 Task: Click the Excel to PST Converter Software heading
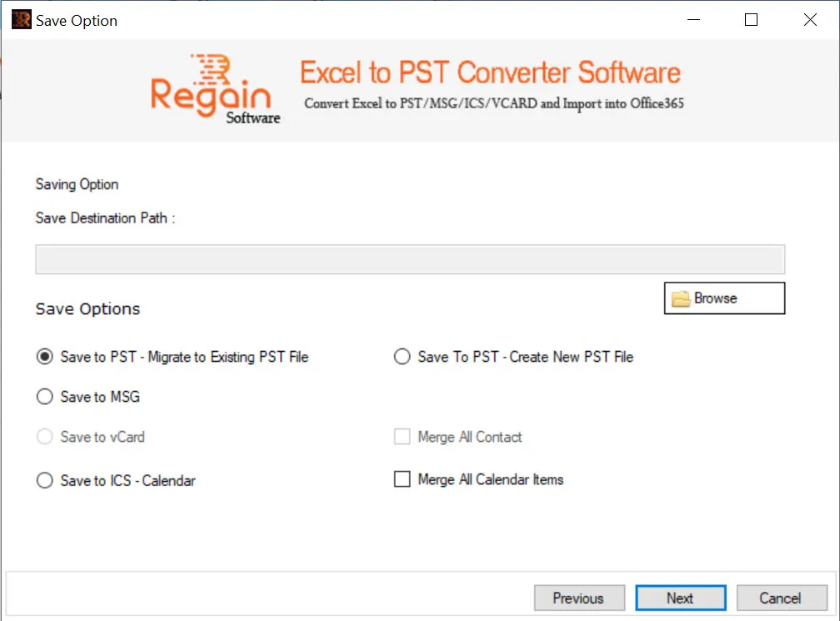click(x=490, y=73)
